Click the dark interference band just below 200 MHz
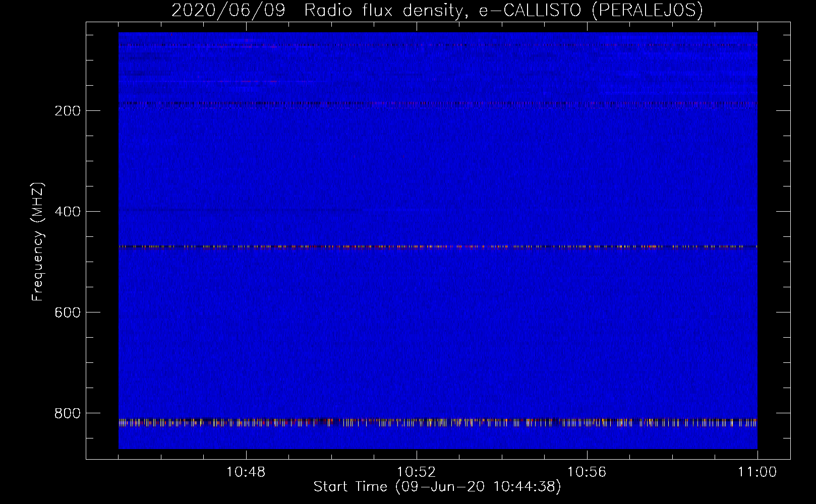Screen dimensions: 816x504 tap(438, 104)
